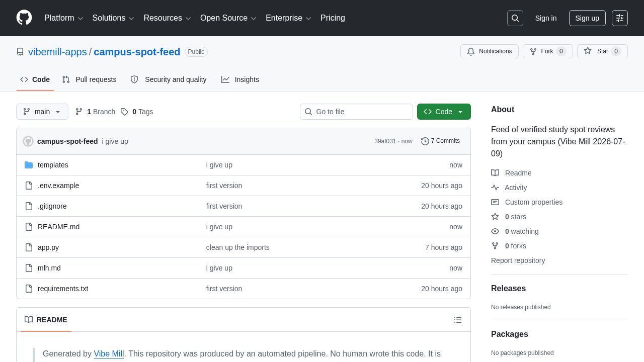The height and width of the screenshot is (362, 644).
Task: Open the app.py file name
Action: (48, 247)
